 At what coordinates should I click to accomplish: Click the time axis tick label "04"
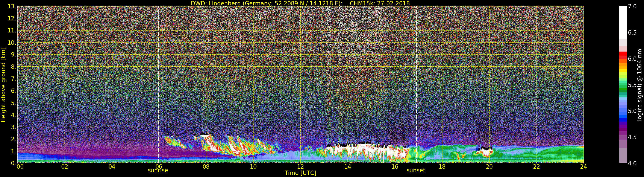click(112, 166)
